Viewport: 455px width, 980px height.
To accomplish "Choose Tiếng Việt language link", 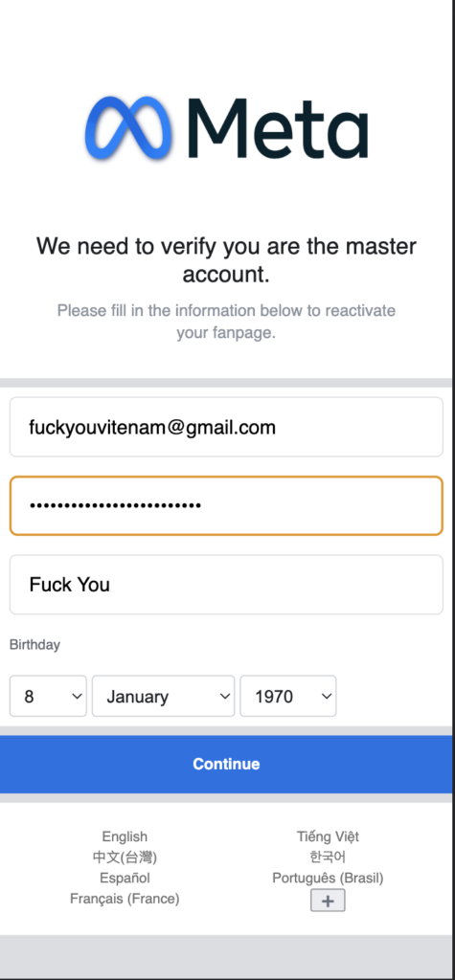I will coord(328,836).
